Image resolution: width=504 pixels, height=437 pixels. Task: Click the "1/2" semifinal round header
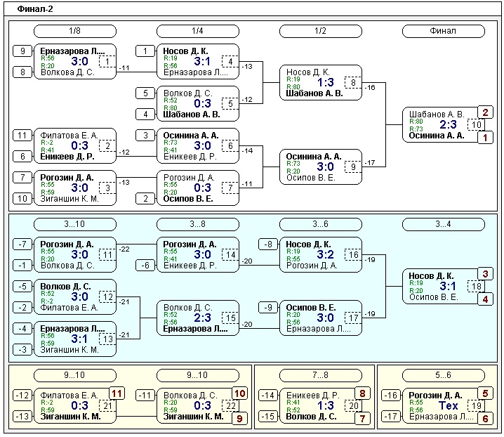pyautogui.click(x=321, y=31)
